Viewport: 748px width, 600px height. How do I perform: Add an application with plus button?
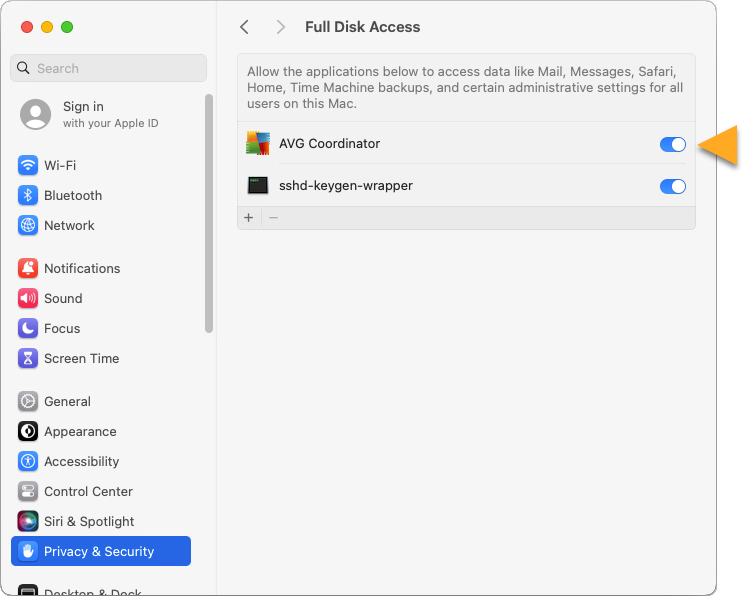pyautogui.click(x=249, y=218)
